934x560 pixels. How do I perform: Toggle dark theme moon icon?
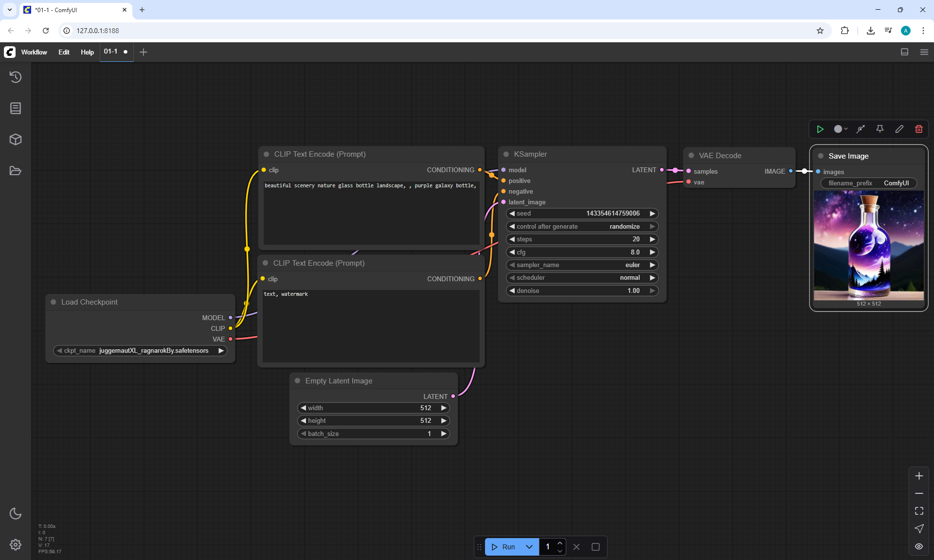(16, 513)
